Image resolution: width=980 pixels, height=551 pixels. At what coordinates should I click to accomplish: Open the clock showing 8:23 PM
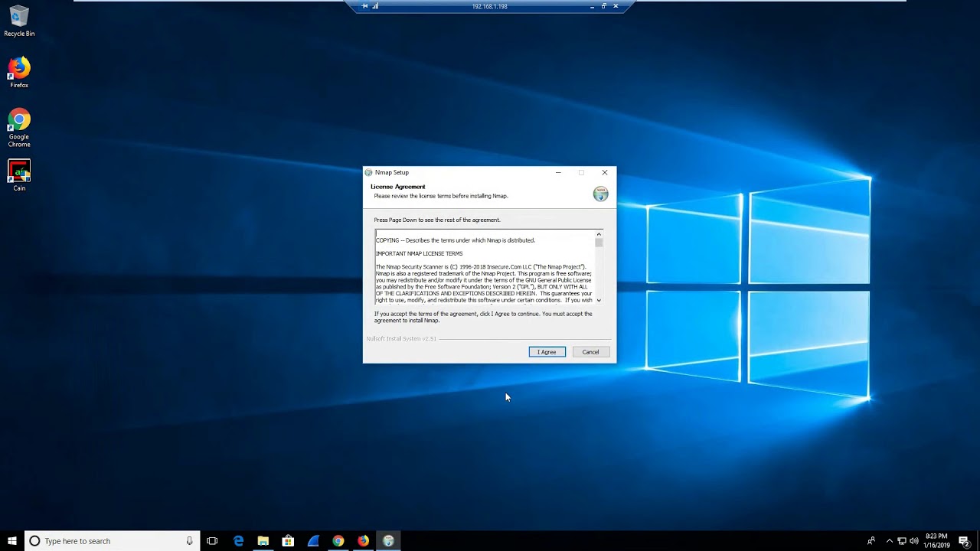[x=936, y=541]
